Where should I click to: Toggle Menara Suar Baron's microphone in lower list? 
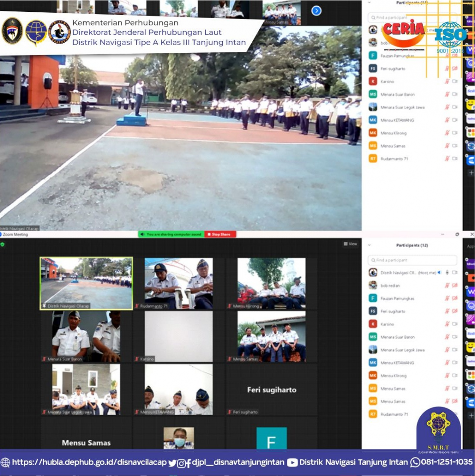pyautogui.click(x=447, y=337)
